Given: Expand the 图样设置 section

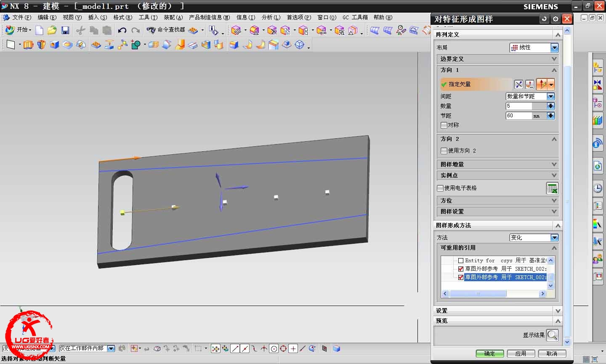Looking at the screenshot, I should [x=498, y=211].
